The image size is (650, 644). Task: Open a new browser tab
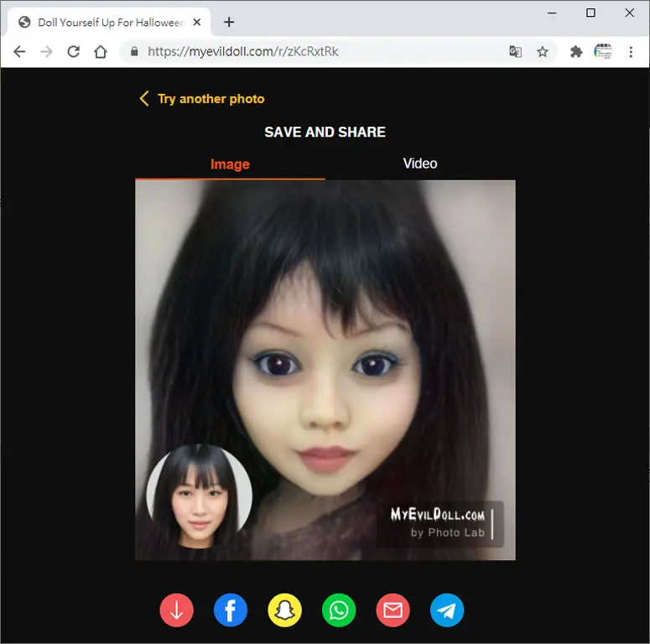pos(229,22)
